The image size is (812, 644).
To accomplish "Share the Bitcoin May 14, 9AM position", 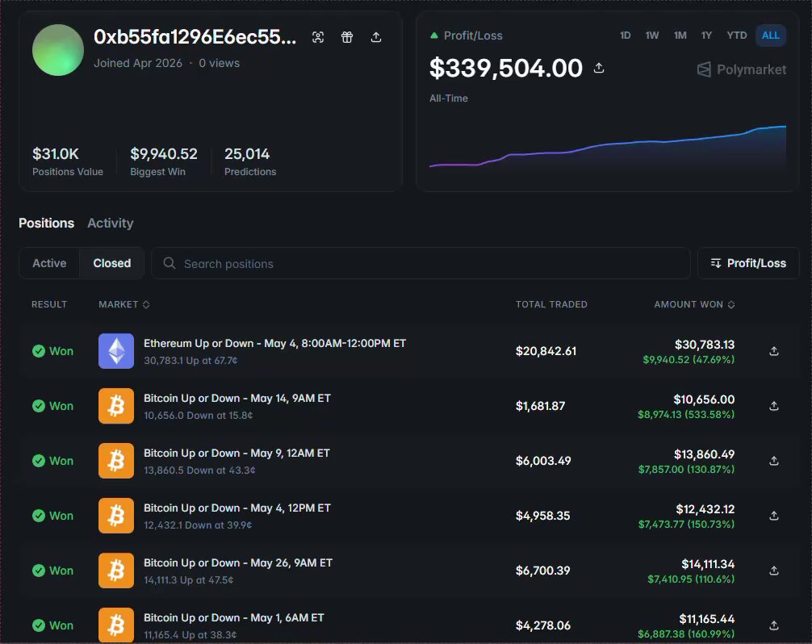I will point(774,406).
